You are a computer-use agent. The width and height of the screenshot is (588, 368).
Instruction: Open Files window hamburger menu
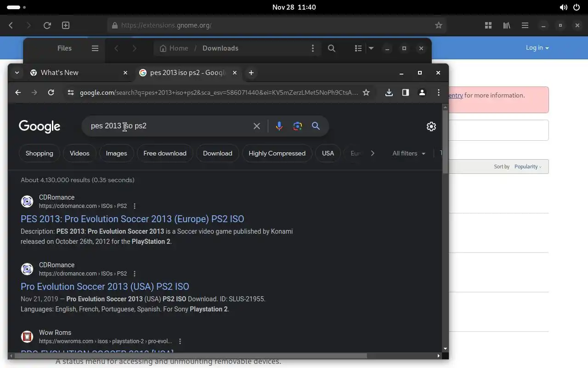95,48
